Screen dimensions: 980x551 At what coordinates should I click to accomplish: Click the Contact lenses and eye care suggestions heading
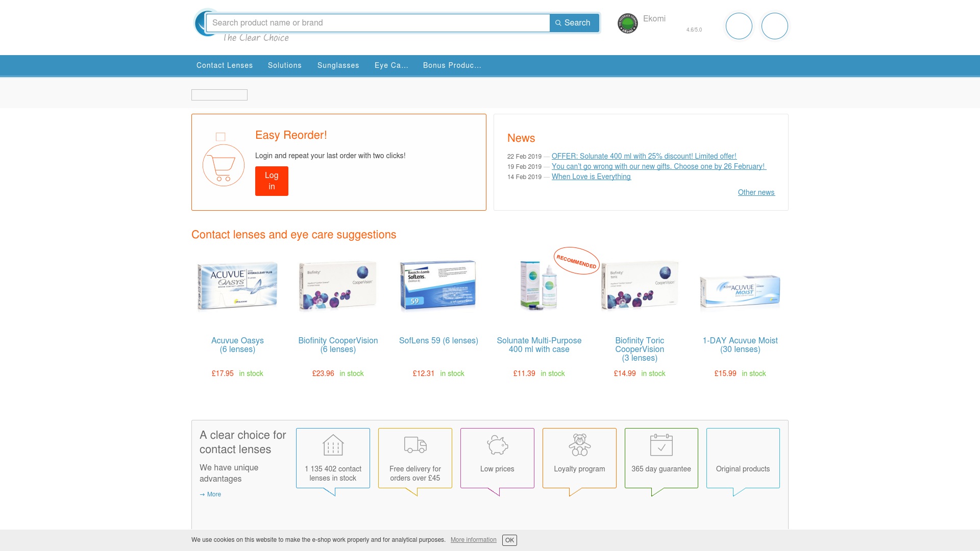point(293,235)
